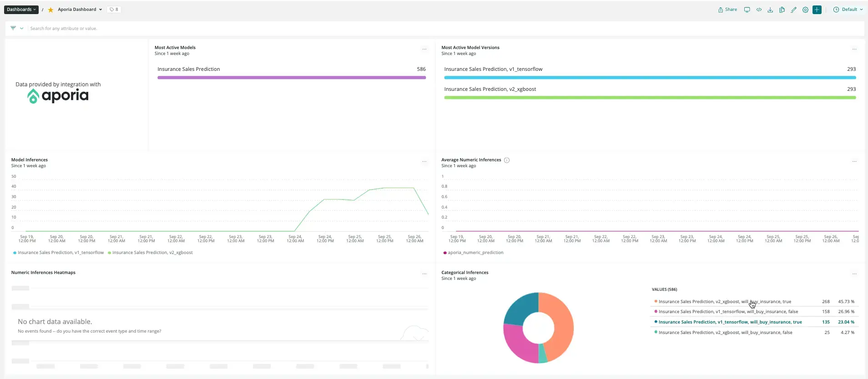Click the Model Inferences widget title
Viewport: 868px width, 379px height.
tap(30, 160)
